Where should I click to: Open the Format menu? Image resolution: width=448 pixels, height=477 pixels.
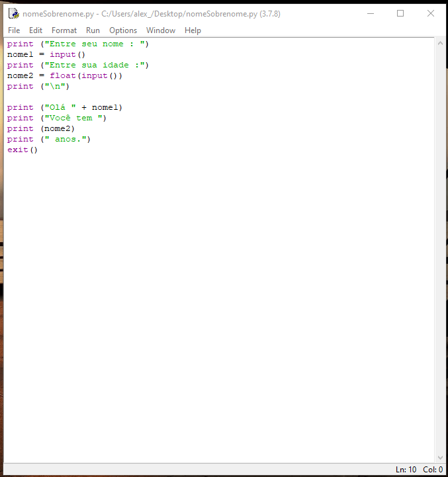pyautogui.click(x=64, y=30)
